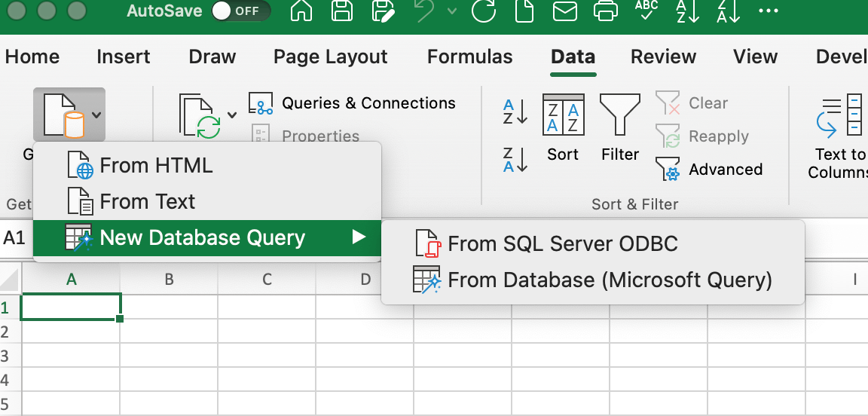
Task: Click the ribbon Sort Descending Z-A icon
Action: point(515,160)
